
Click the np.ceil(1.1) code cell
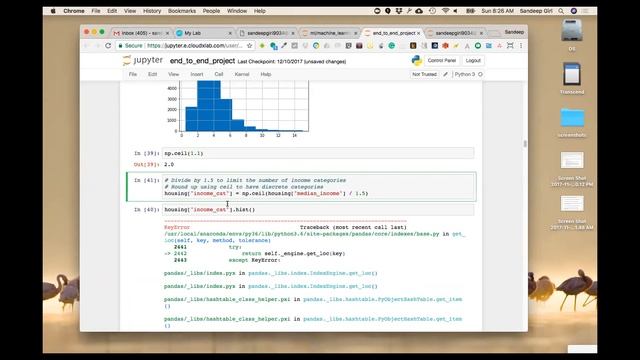(318, 153)
